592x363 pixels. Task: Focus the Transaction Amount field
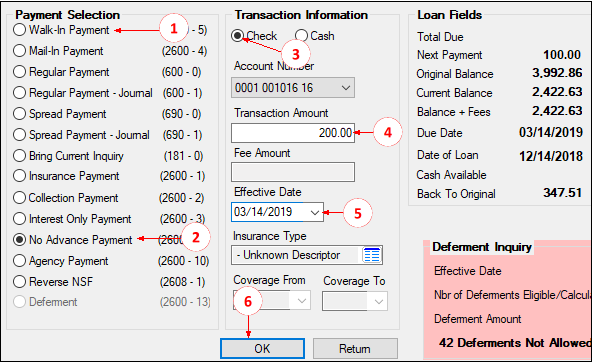pos(293,133)
